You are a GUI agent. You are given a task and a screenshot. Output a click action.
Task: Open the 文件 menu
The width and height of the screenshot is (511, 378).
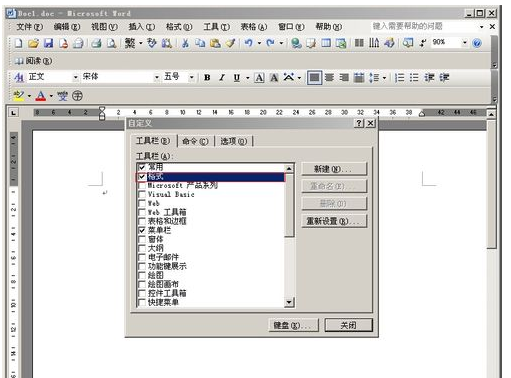pyautogui.click(x=30, y=27)
